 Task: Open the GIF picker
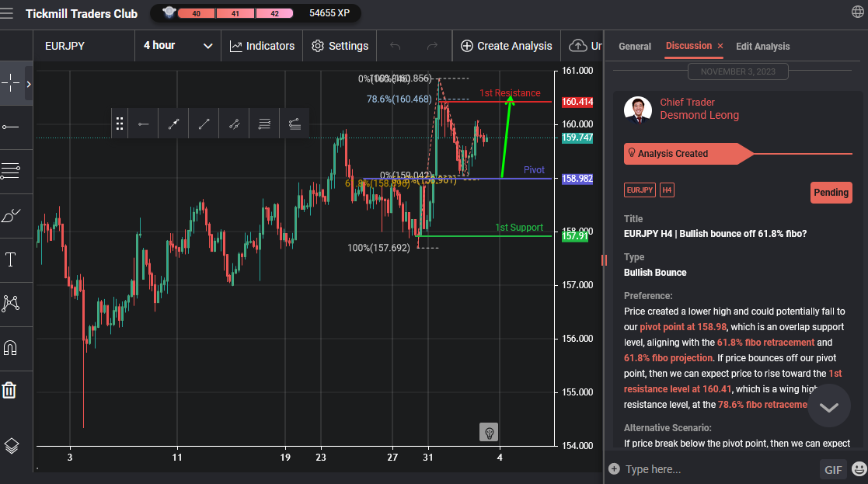833,469
